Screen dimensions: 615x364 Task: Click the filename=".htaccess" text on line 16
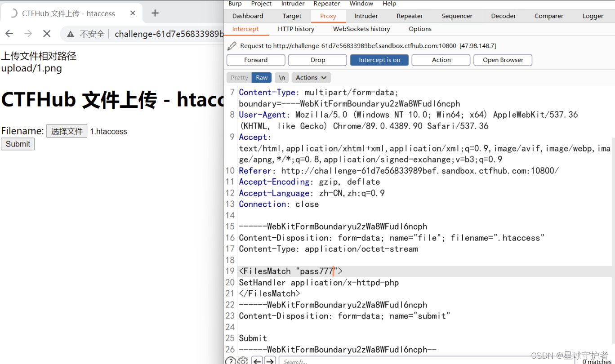tap(498, 238)
